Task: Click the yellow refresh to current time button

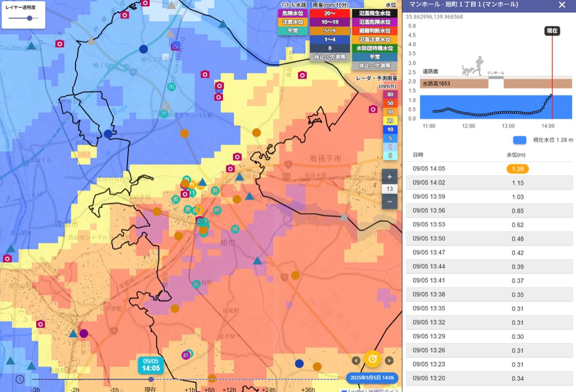Action: pos(373,359)
